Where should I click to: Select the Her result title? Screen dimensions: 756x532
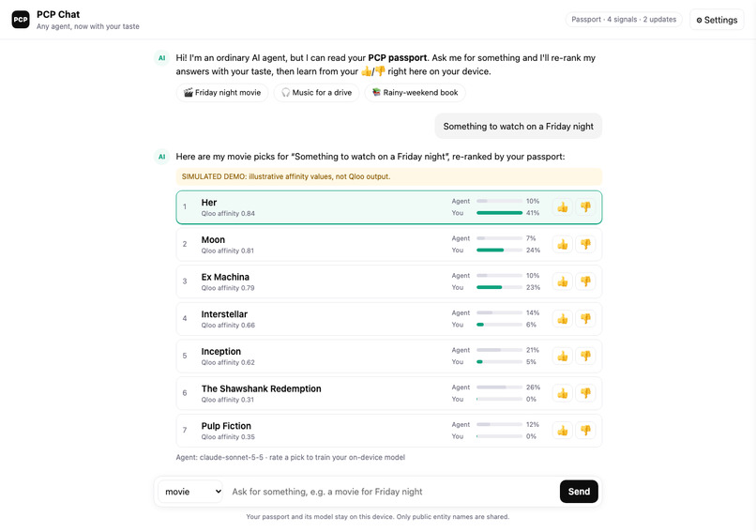(x=209, y=203)
